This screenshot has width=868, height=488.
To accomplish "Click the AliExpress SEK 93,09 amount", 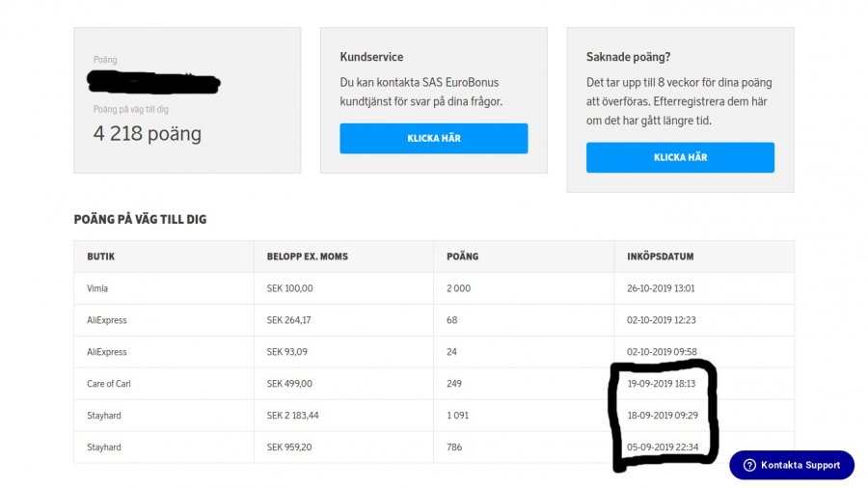I will tap(287, 352).
